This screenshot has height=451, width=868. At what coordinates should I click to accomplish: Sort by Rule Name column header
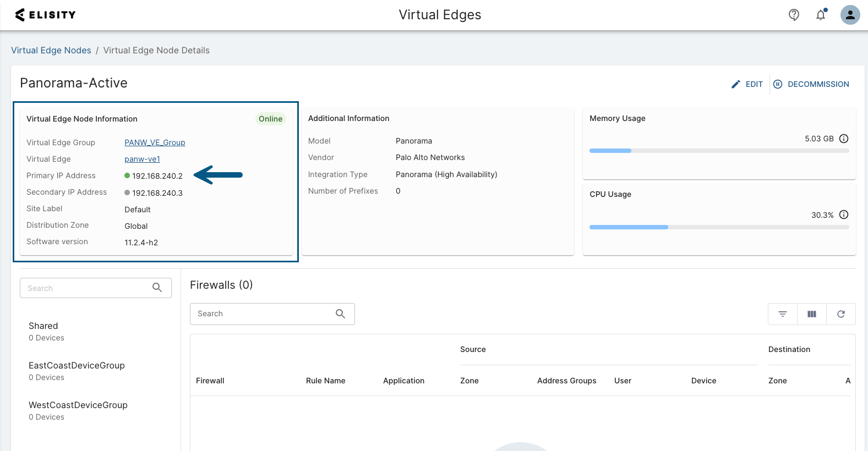click(x=326, y=381)
